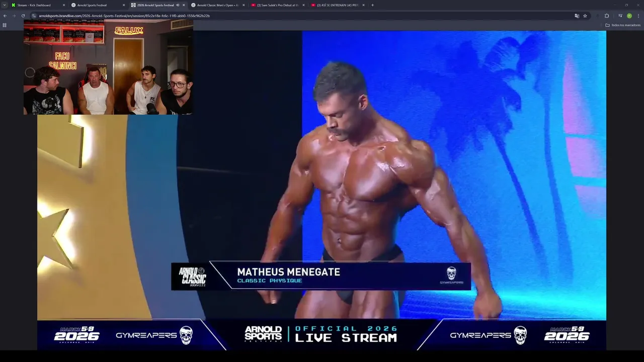Close the ASÍ SE ENTRENAN tab
The width and height of the screenshot is (644, 362).
click(x=363, y=5)
